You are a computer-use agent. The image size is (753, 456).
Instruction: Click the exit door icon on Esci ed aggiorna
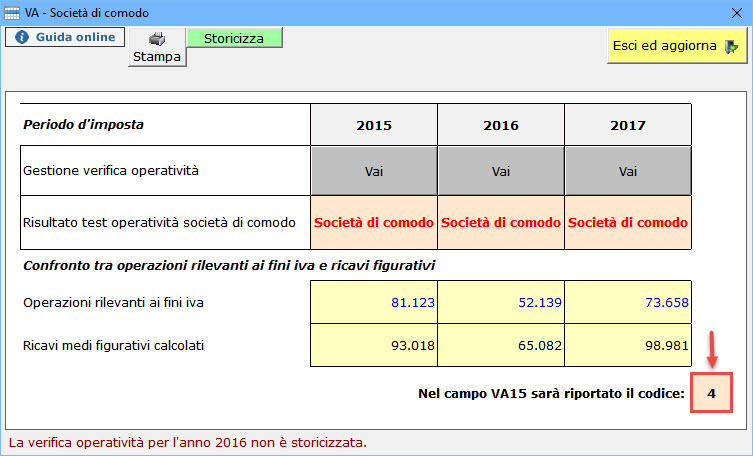pos(731,47)
